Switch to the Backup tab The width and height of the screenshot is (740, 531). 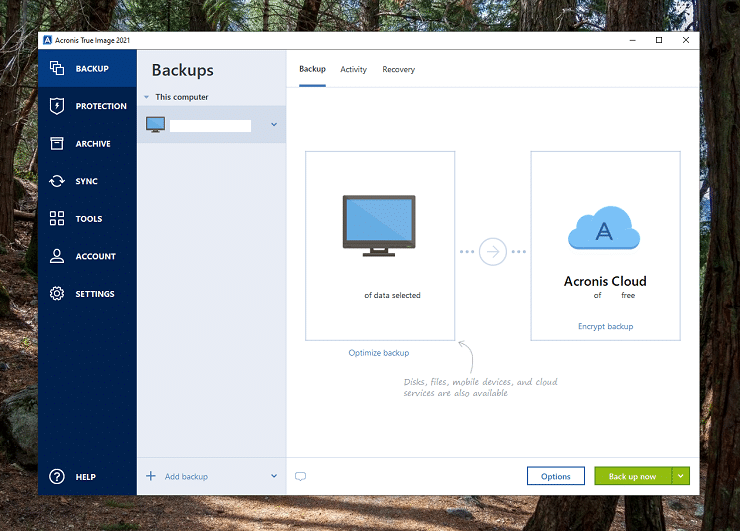312,69
